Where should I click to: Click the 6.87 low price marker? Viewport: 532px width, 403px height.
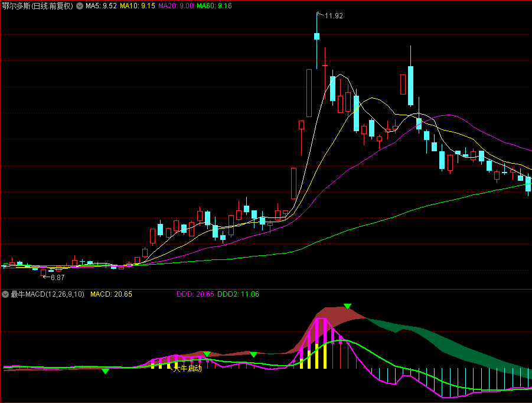[x=57, y=277]
